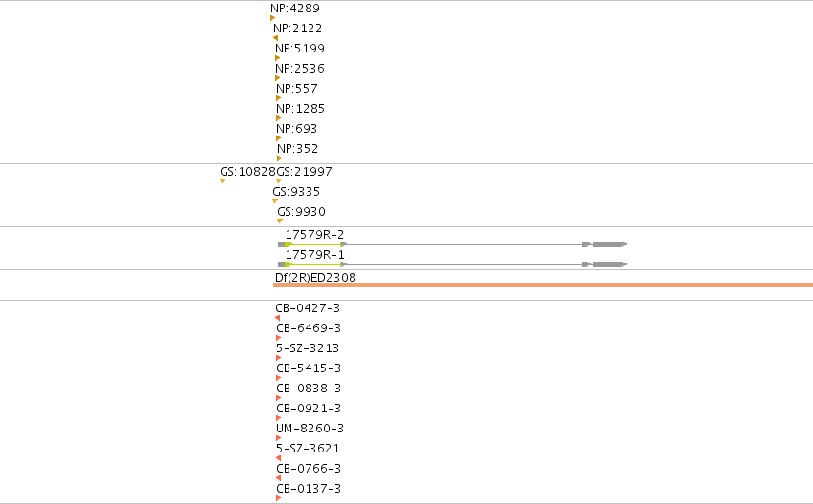The image size is (813, 504).
Task: Select the CB-6469-3 label
Action: coord(309,328)
